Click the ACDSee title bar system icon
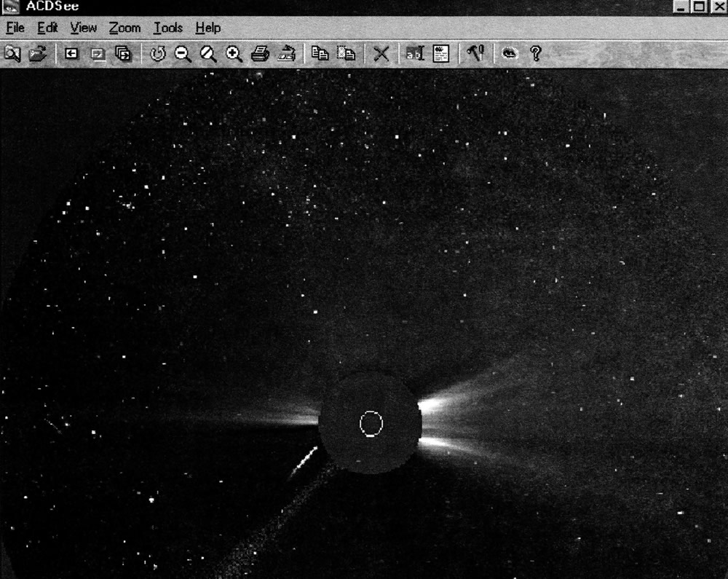728x579 pixels. pos(11,7)
